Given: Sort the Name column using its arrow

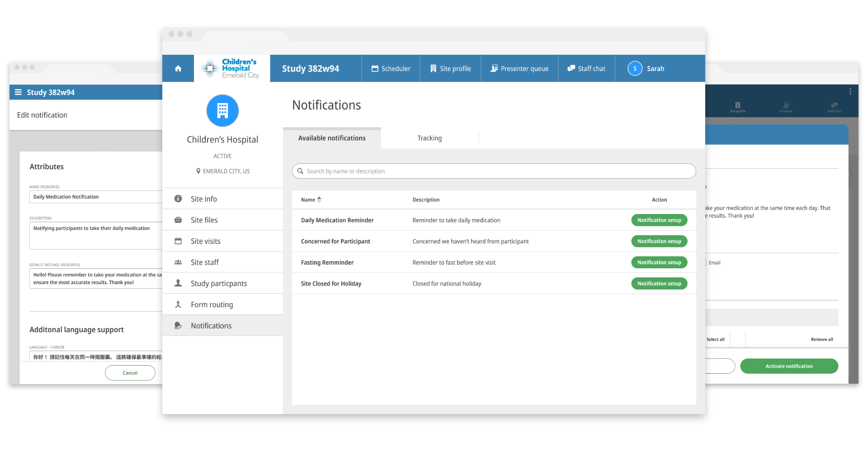Looking at the screenshot, I should 320,200.
